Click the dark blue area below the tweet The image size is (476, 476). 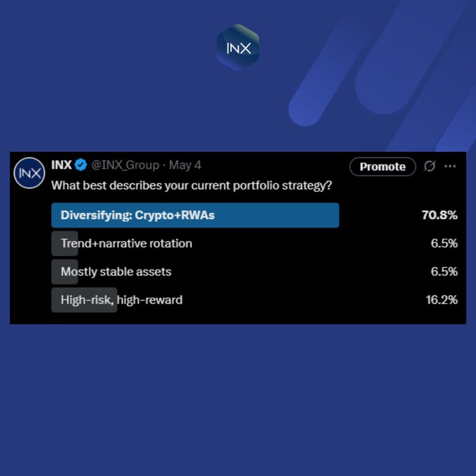pyautogui.click(x=238, y=399)
